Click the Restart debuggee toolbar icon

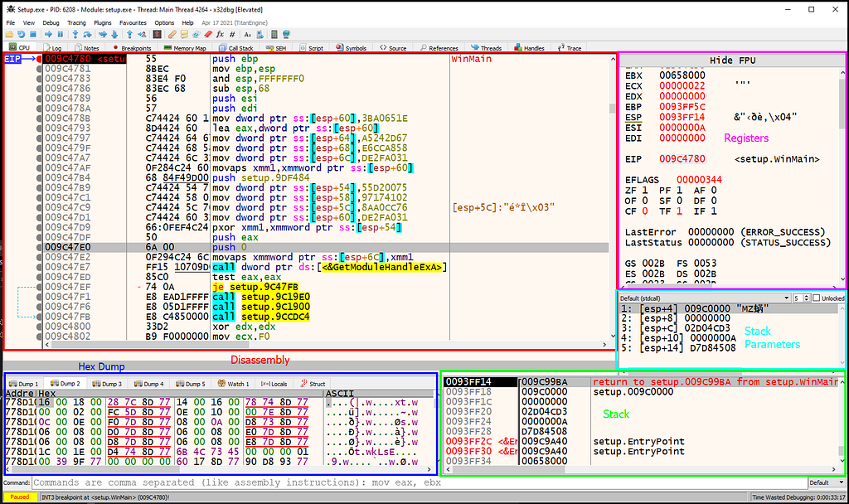(21, 34)
